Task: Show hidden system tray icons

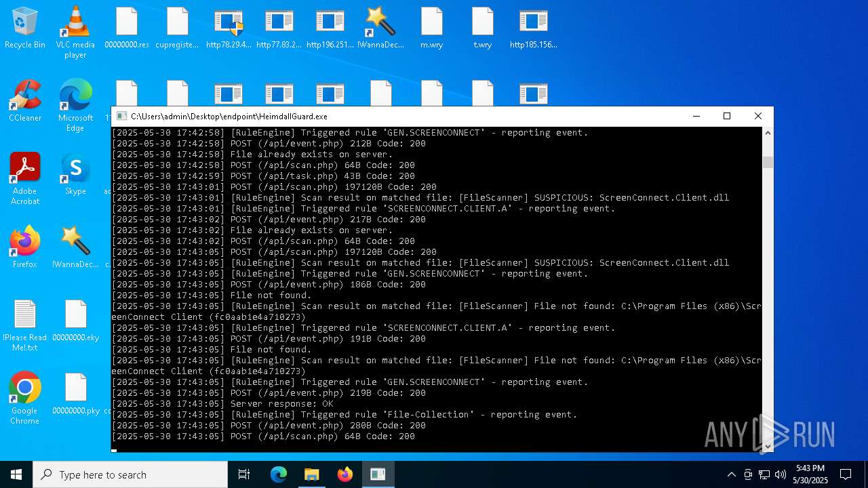Action: (x=731, y=474)
